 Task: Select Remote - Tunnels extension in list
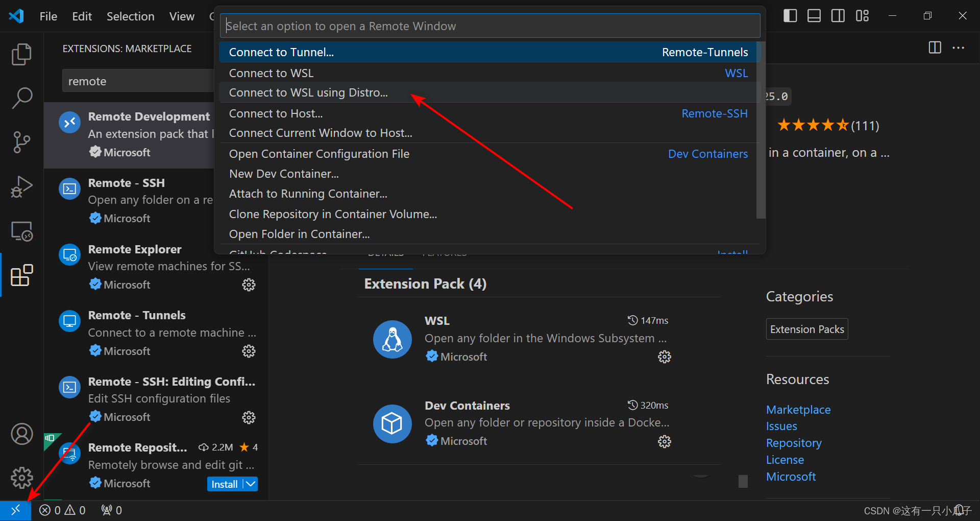coord(156,334)
